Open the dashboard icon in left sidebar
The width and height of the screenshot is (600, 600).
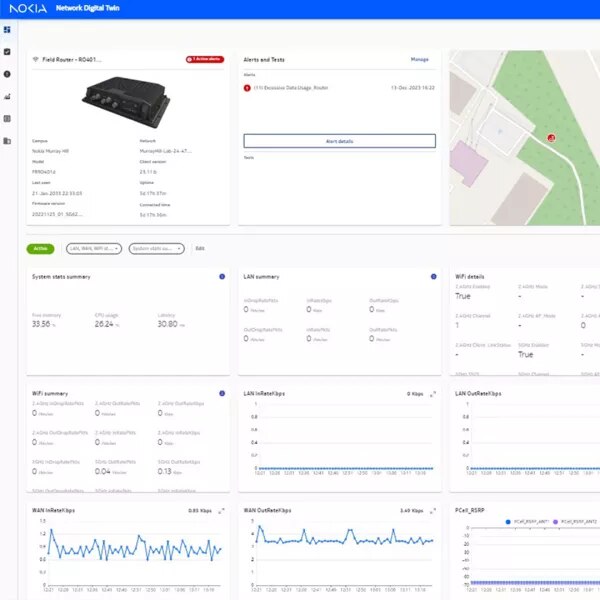coord(7,29)
